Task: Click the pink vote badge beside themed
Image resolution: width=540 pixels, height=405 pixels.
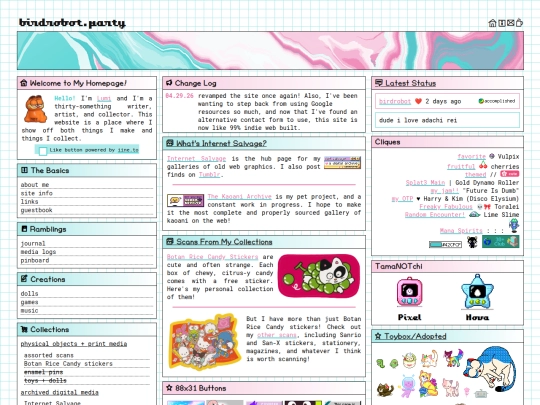Action: pyautogui.click(x=509, y=174)
